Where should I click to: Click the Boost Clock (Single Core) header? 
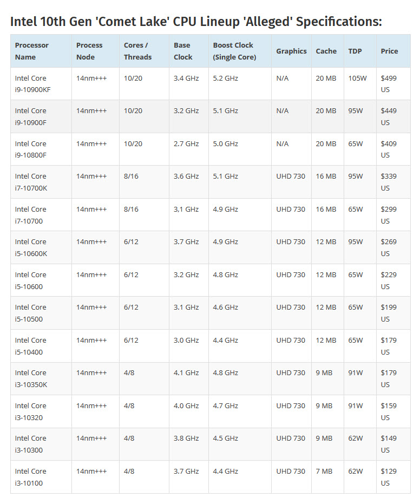point(234,51)
